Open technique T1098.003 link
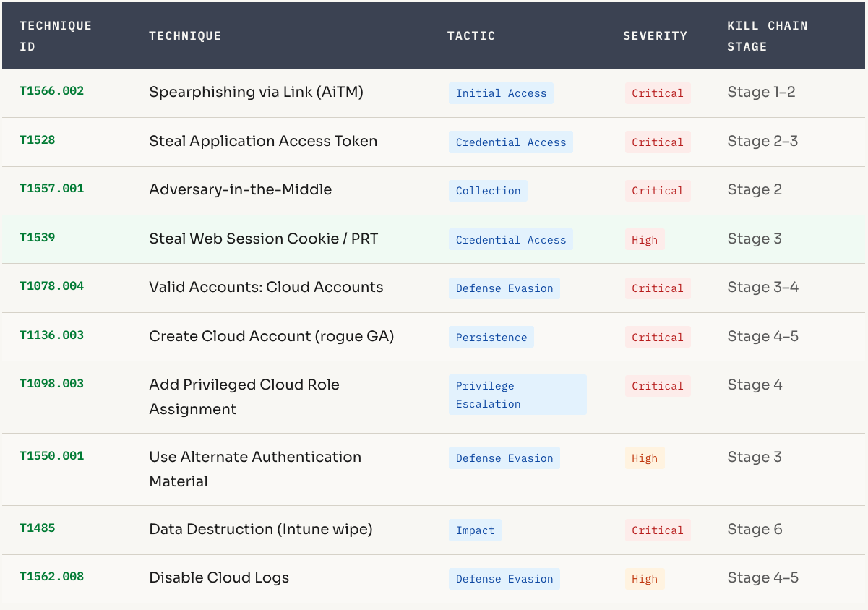Viewport: 868px width, 610px height. click(x=51, y=384)
